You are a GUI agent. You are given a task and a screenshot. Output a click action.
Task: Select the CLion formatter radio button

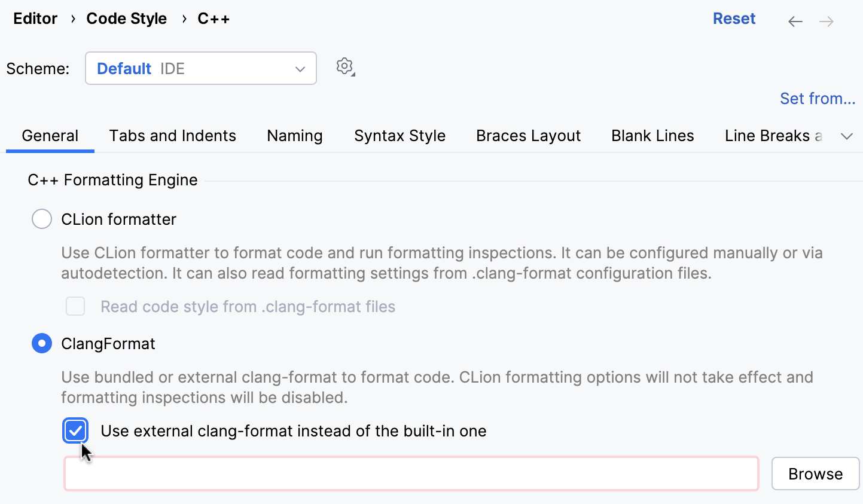[x=42, y=219]
